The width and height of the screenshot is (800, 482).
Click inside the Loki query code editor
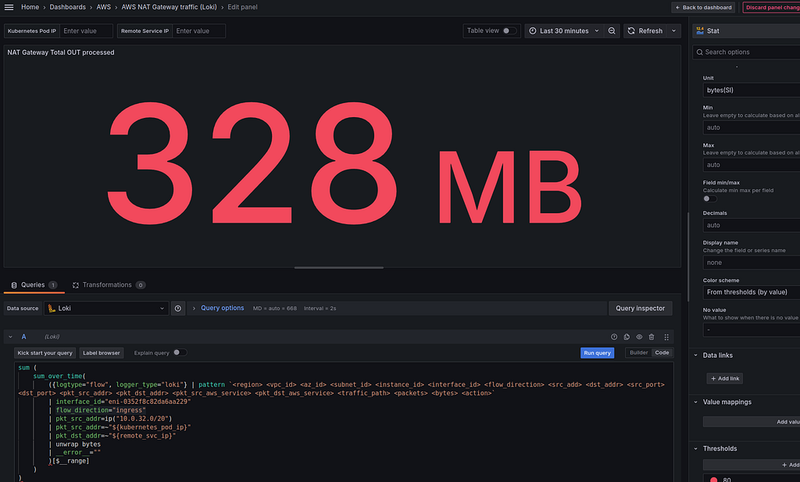tap(343, 422)
